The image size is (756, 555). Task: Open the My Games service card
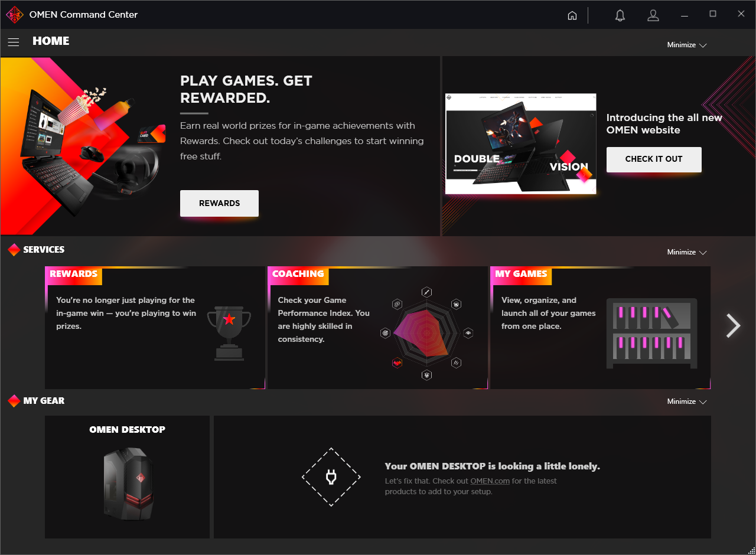point(600,328)
